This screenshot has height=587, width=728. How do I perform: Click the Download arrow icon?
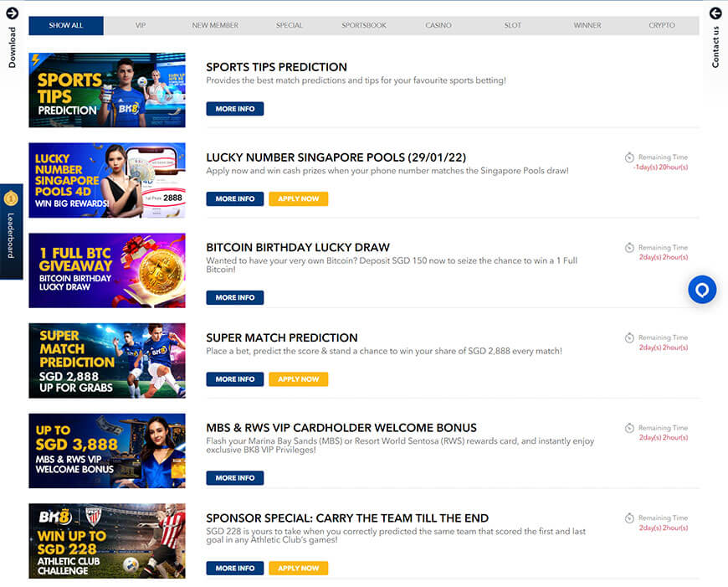pyautogui.click(x=12, y=13)
